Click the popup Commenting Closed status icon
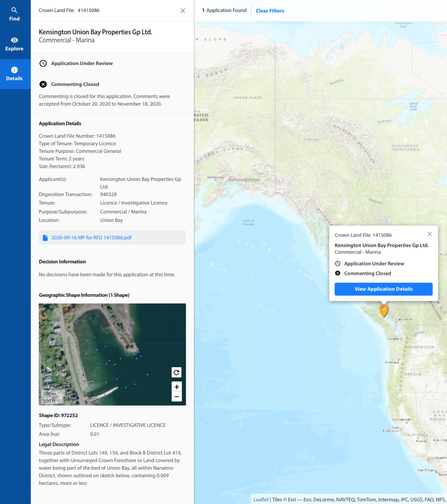447x504 pixels. click(x=338, y=273)
